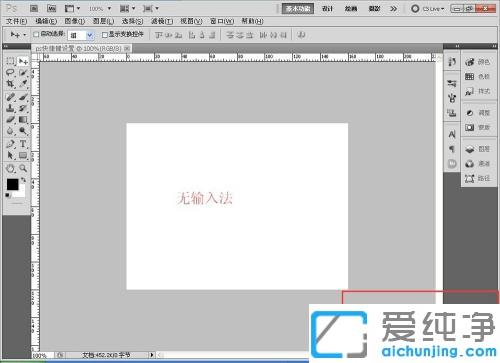Select the Lasso tool

click(x=10, y=72)
